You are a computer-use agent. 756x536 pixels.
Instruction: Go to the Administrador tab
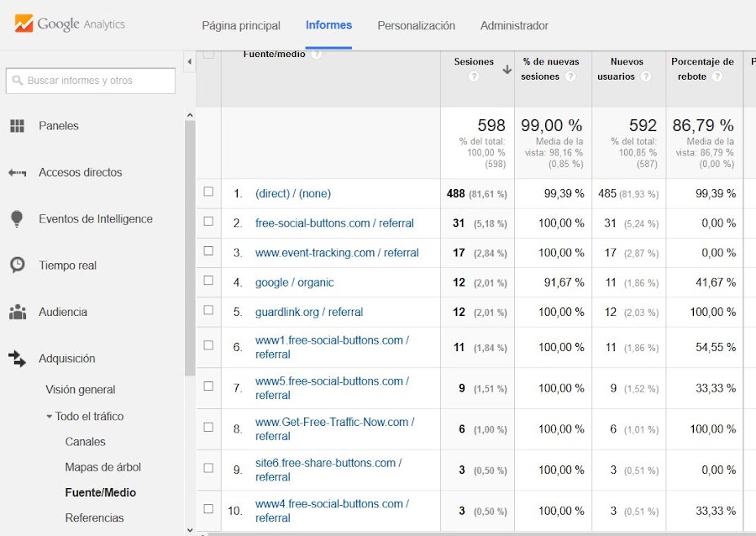coord(514,25)
